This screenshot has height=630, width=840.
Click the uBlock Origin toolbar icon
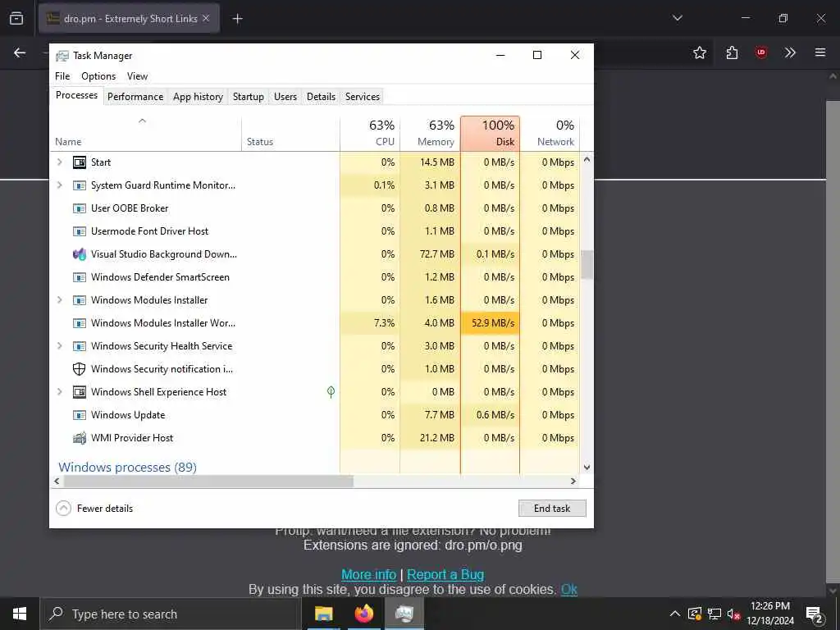[761, 52]
